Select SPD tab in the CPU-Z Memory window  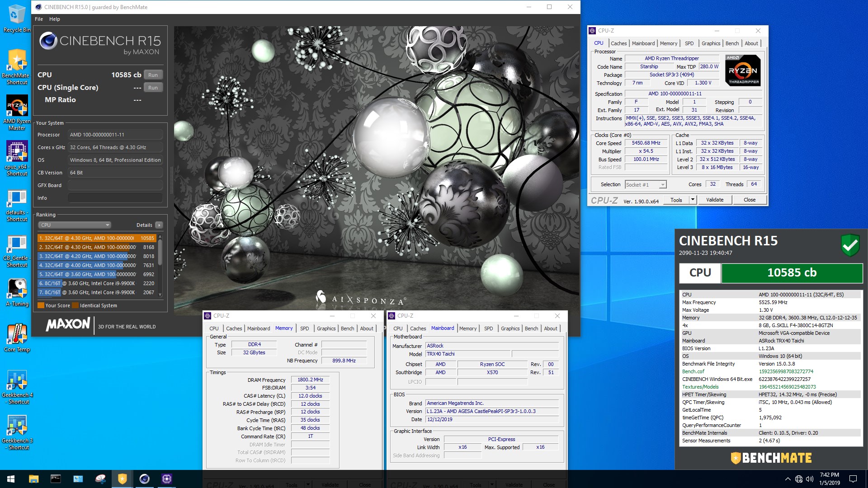(304, 328)
